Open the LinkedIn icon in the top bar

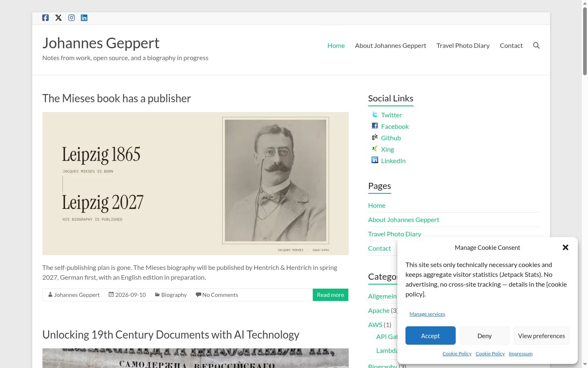click(x=84, y=18)
